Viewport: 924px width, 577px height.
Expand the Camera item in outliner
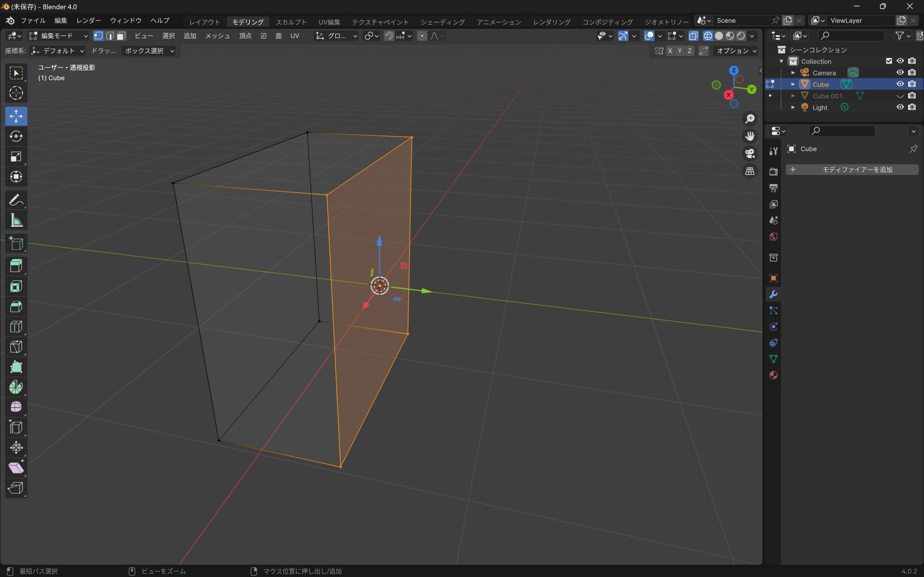click(x=793, y=73)
